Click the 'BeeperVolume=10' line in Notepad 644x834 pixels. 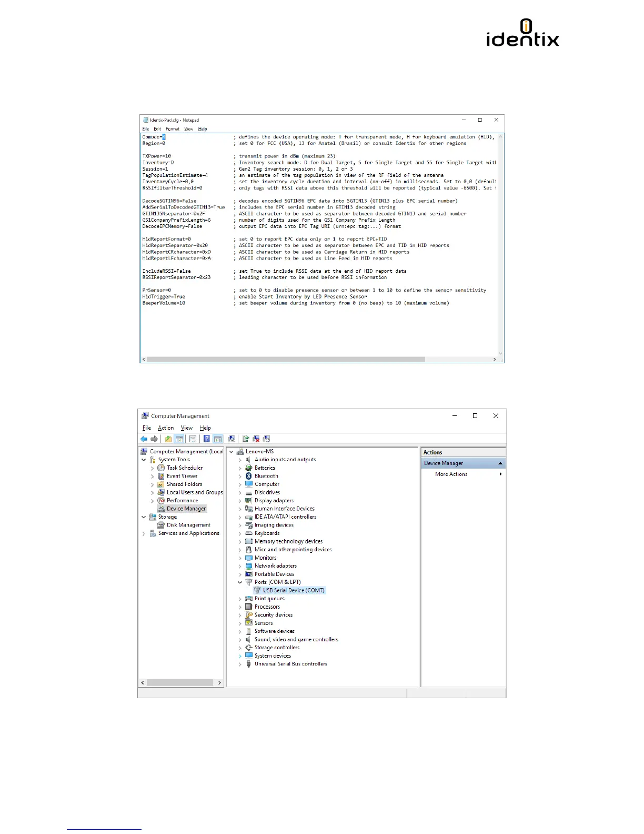164,303
